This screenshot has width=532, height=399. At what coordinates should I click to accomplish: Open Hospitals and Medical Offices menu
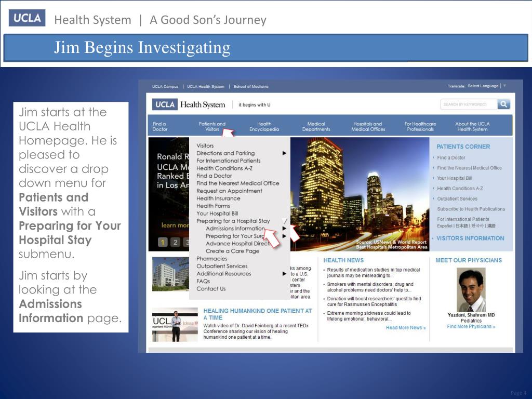coord(368,127)
